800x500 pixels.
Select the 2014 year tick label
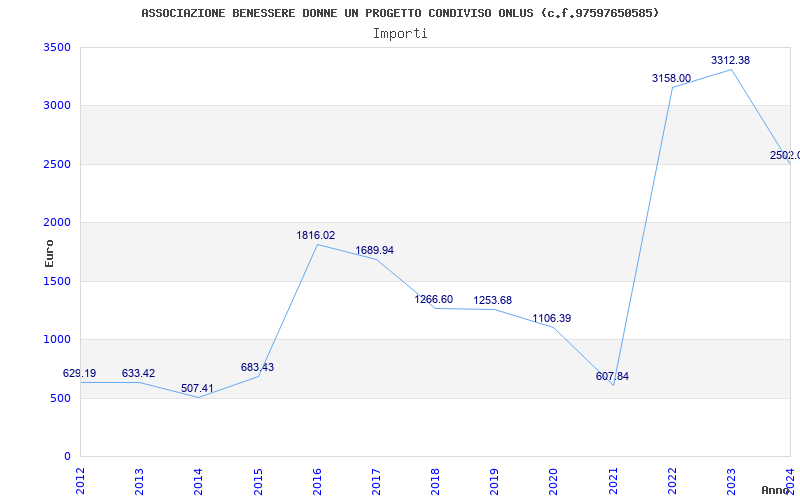[x=199, y=478]
